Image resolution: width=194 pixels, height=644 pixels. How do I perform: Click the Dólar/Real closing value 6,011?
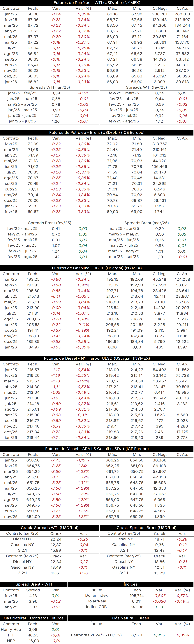tap(137, 601)
